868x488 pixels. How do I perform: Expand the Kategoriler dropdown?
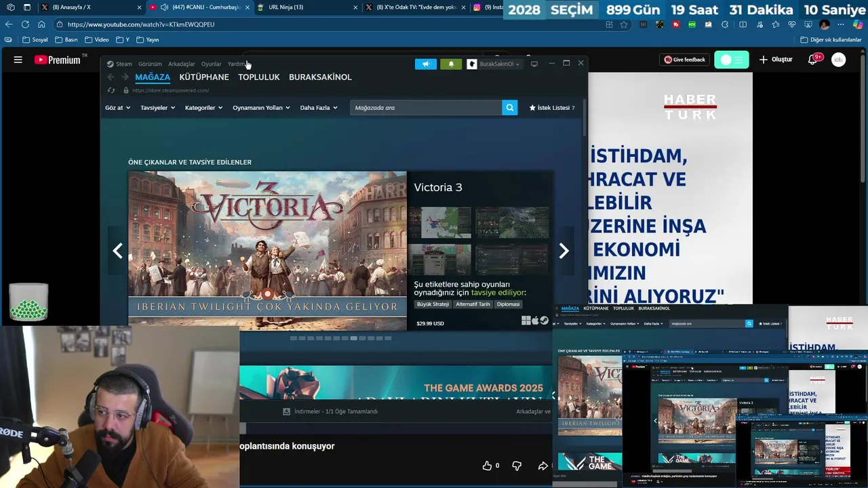click(x=203, y=108)
